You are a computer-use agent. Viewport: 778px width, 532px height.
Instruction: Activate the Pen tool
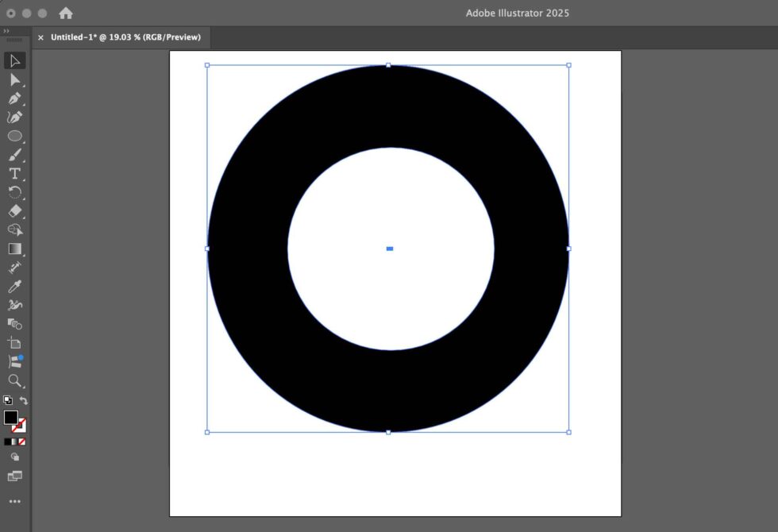click(14, 98)
